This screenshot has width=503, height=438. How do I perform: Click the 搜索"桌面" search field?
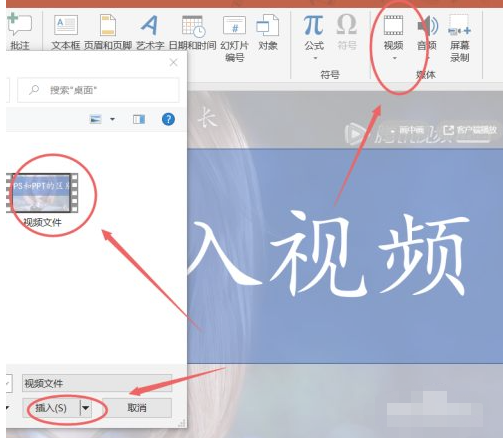[98, 90]
